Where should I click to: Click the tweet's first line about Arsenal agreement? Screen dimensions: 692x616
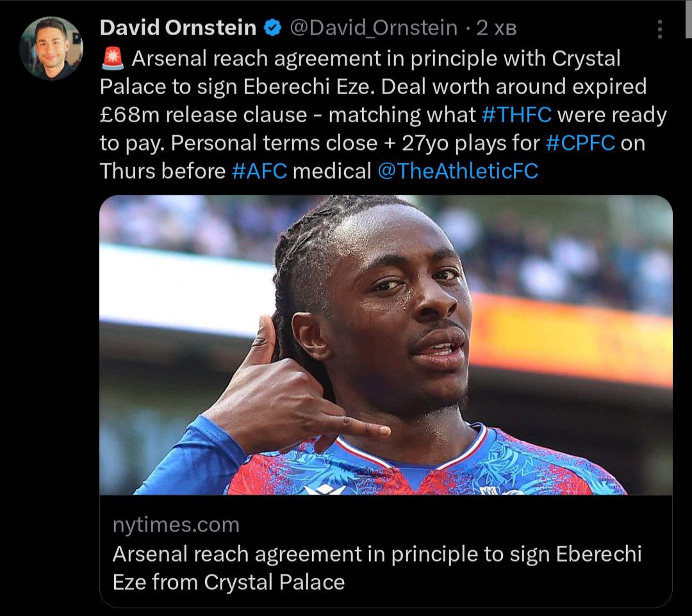(375, 59)
